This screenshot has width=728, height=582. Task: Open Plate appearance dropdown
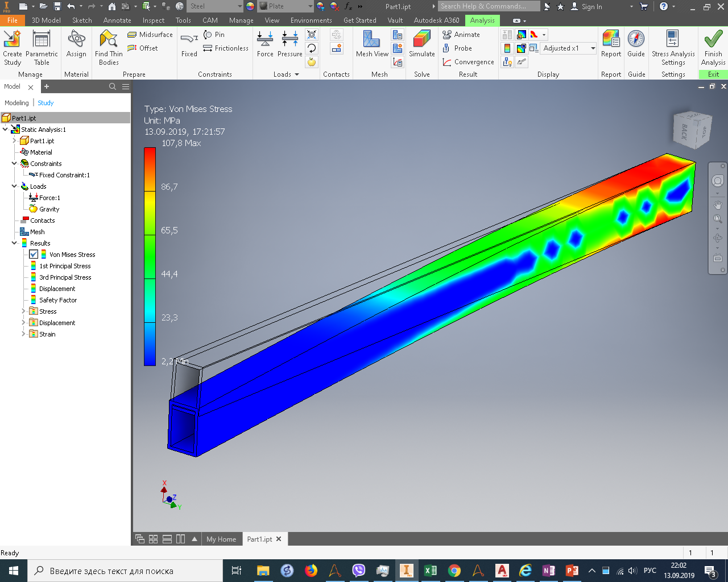click(286, 6)
